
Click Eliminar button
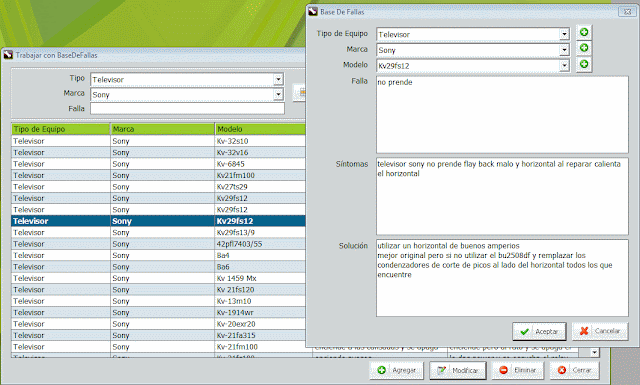pos(518,370)
